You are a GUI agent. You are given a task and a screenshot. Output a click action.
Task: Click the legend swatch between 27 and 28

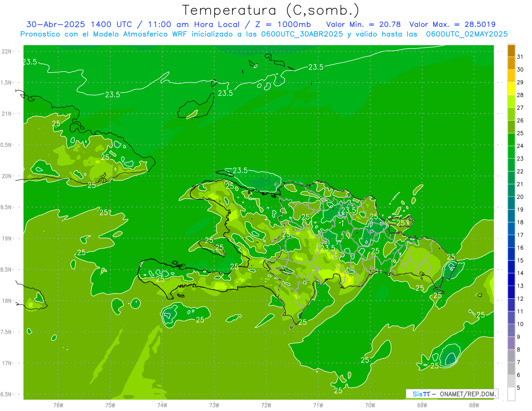tap(511, 102)
